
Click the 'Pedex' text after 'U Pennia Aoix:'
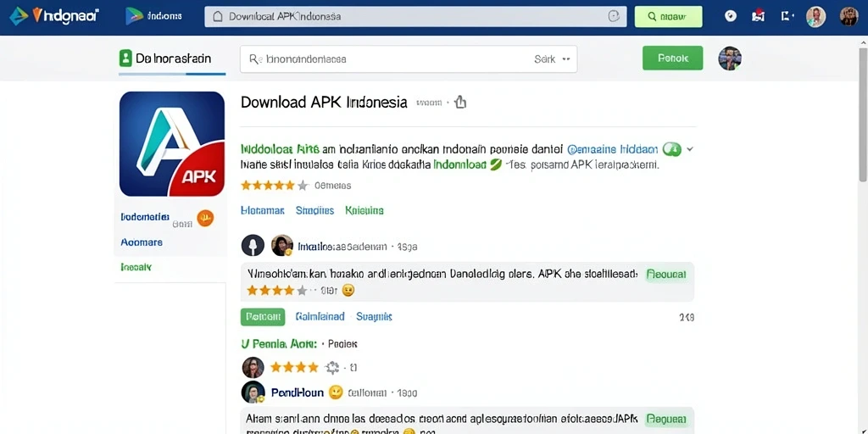point(342,344)
